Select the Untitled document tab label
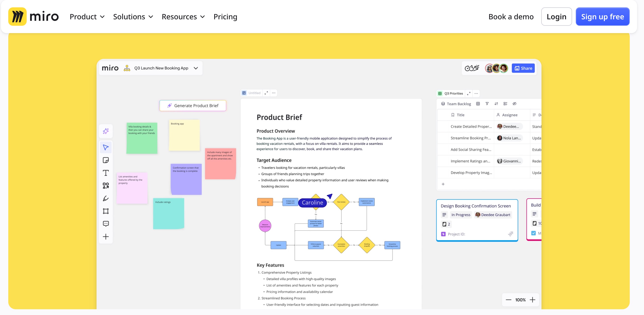Image resolution: width=644 pixels, height=315 pixels. click(x=254, y=93)
